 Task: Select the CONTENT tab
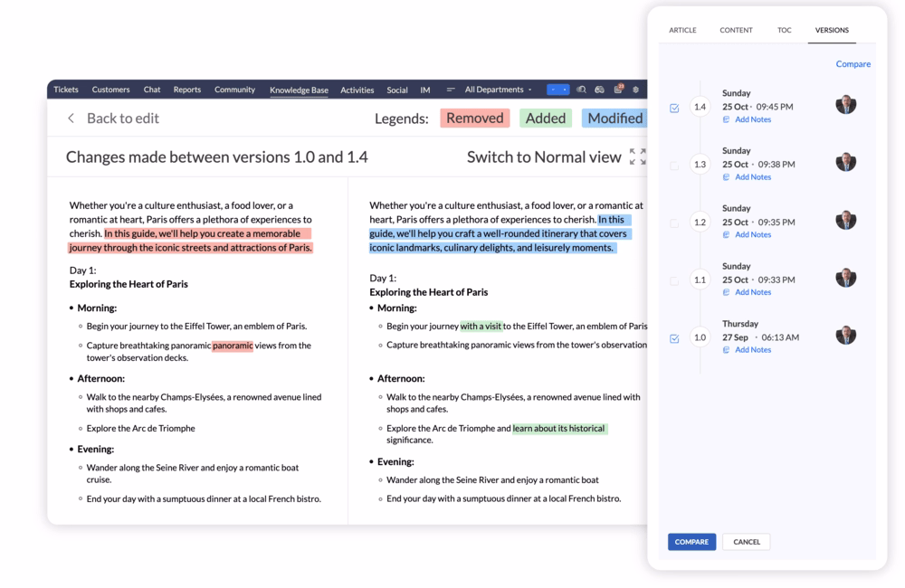tap(736, 30)
